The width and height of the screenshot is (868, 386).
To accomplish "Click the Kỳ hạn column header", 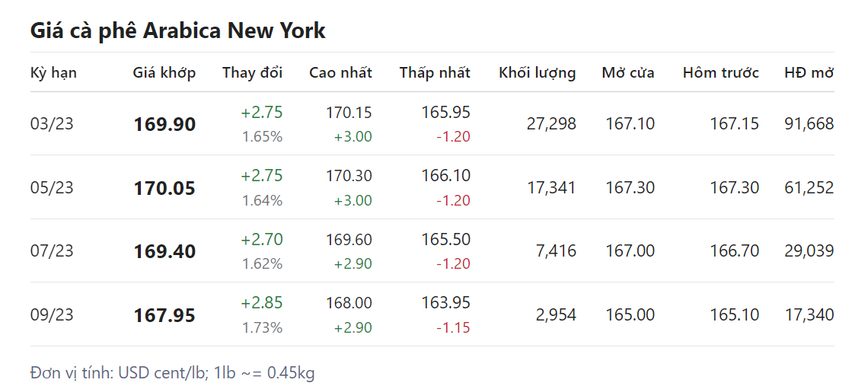I will 53,73.
